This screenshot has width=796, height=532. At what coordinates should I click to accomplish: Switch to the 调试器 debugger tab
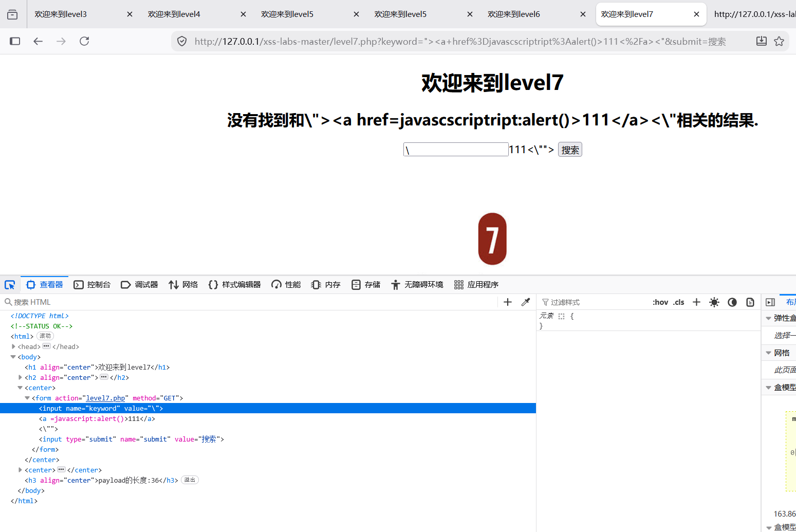click(x=139, y=285)
